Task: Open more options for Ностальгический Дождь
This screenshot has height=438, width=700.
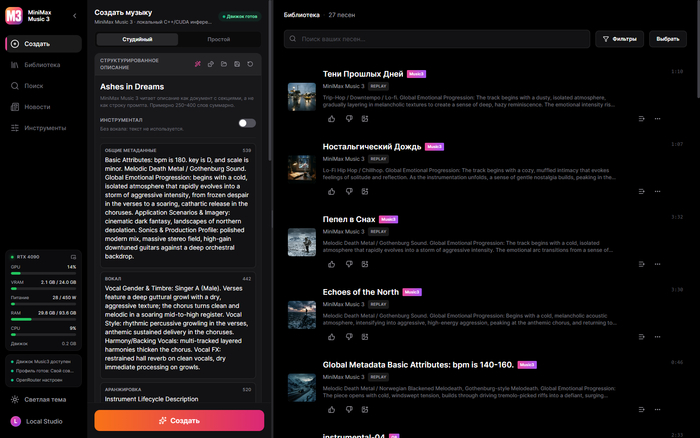Action: pyautogui.click(x=657, y=192)
